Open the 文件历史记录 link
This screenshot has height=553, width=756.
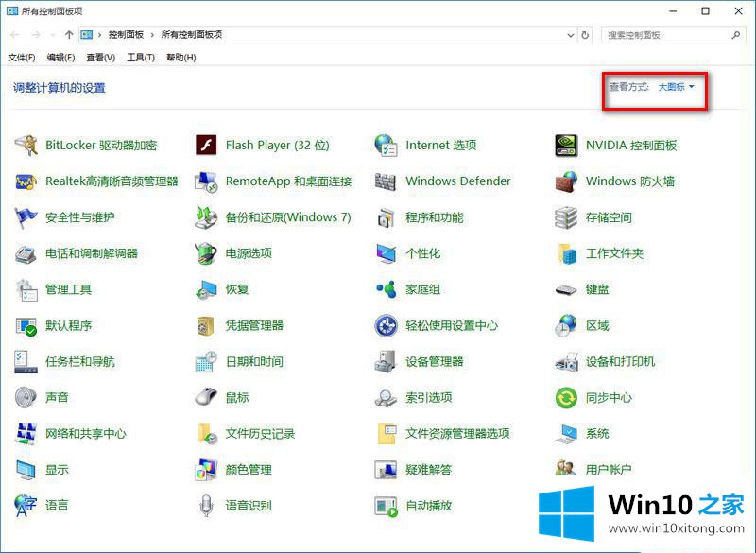(x=261, y=434)
